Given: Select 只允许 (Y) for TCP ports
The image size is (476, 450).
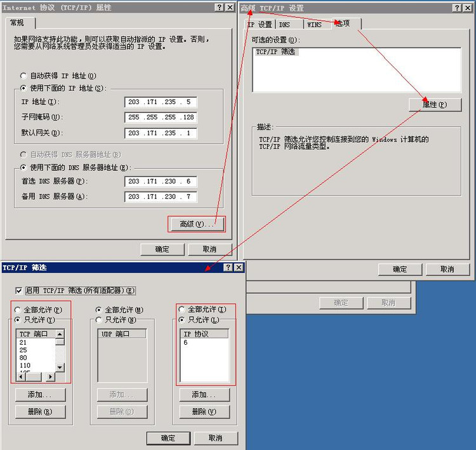Looking at the screenshot, I should click(x=18, y=320).
